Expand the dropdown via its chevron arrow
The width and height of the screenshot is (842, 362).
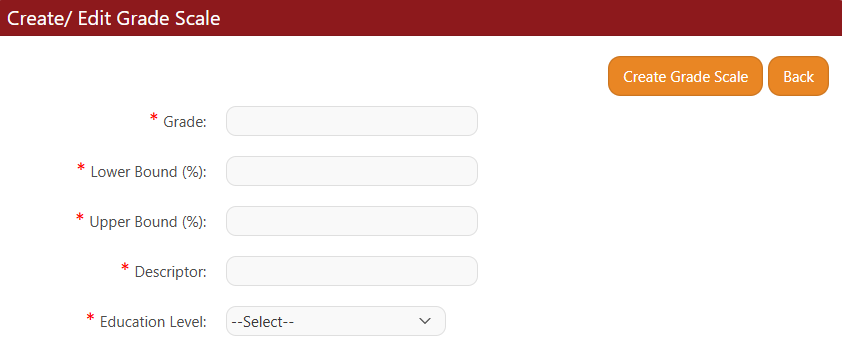coord(425,321)
